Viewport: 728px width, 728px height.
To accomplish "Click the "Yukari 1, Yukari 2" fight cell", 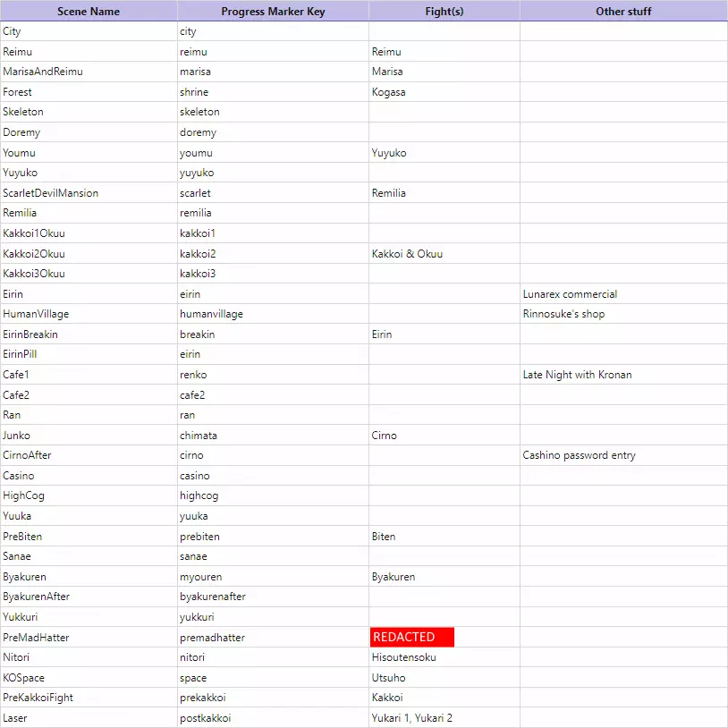I will tap(412, 717).
